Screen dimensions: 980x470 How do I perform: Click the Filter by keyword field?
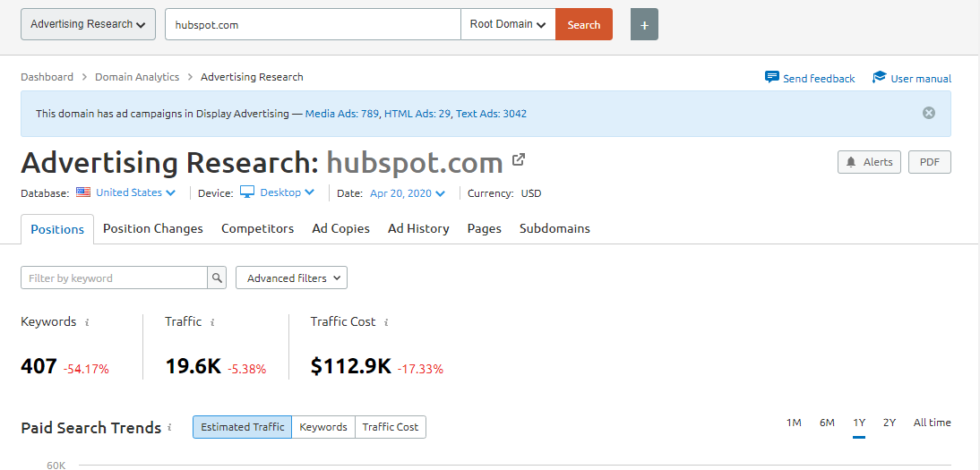tap(115, 278)
